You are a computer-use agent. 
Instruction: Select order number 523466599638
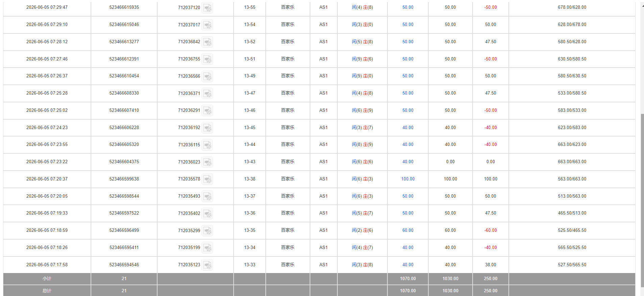(x=124, y=179)
